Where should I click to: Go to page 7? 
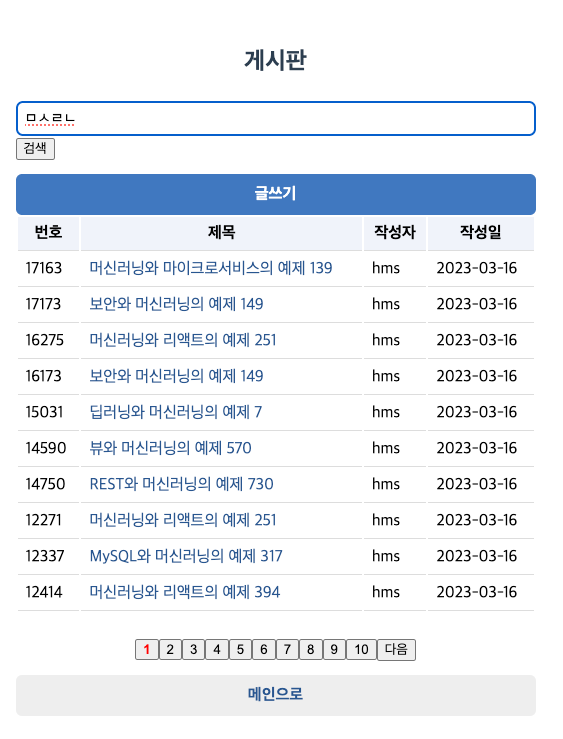tap(287, 649)
